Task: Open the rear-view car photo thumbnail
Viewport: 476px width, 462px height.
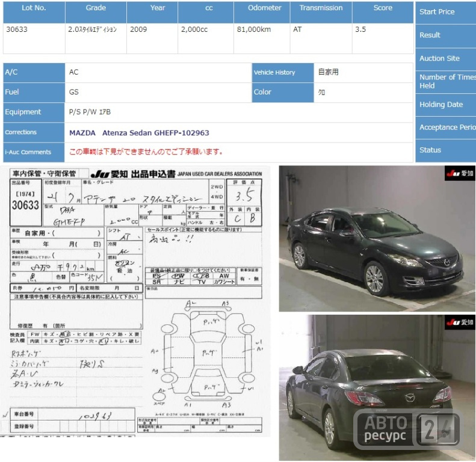Action: (377, 387)
